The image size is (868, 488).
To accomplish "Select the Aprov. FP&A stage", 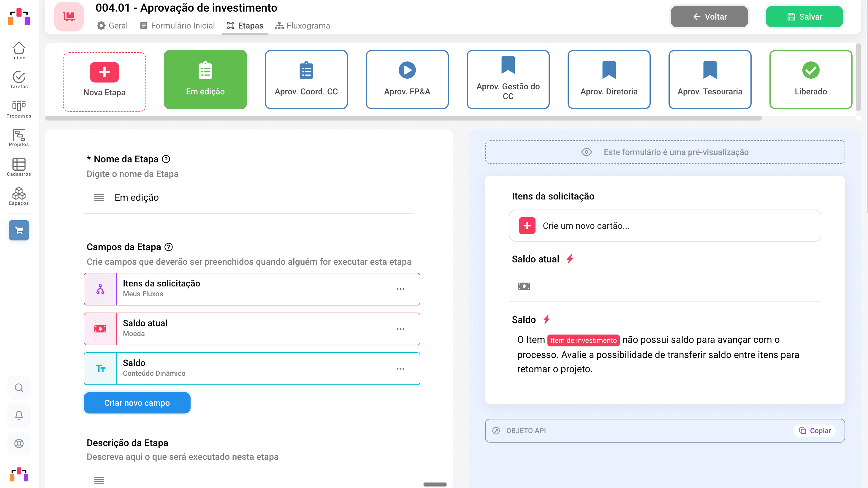I will click(407, 80).
